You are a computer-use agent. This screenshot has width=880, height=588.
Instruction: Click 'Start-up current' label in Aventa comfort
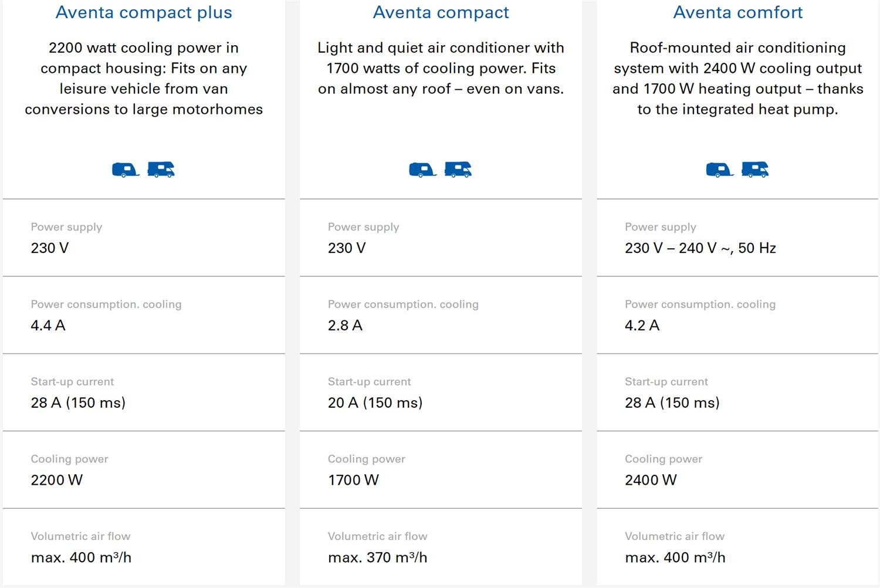tap(666, 382)
